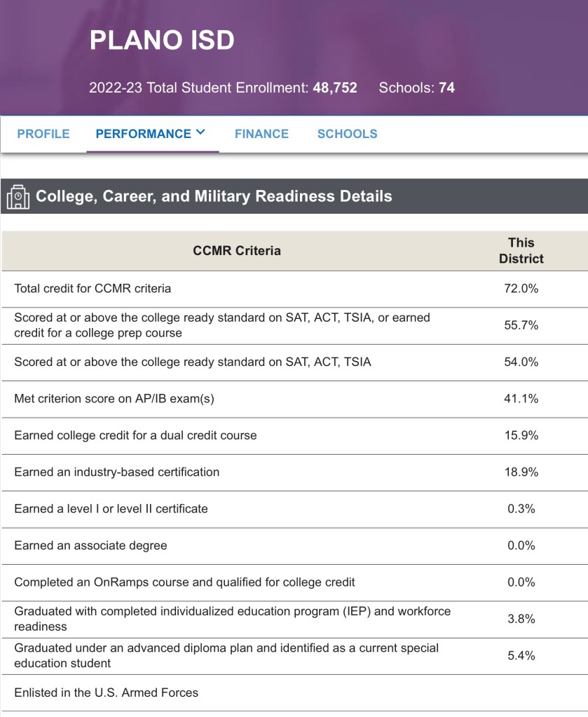Image resolution: width=588 pixels, height=717 pixels.
Task: Click the College, Career, and Military Readiness heading
Action: (214, 196)
